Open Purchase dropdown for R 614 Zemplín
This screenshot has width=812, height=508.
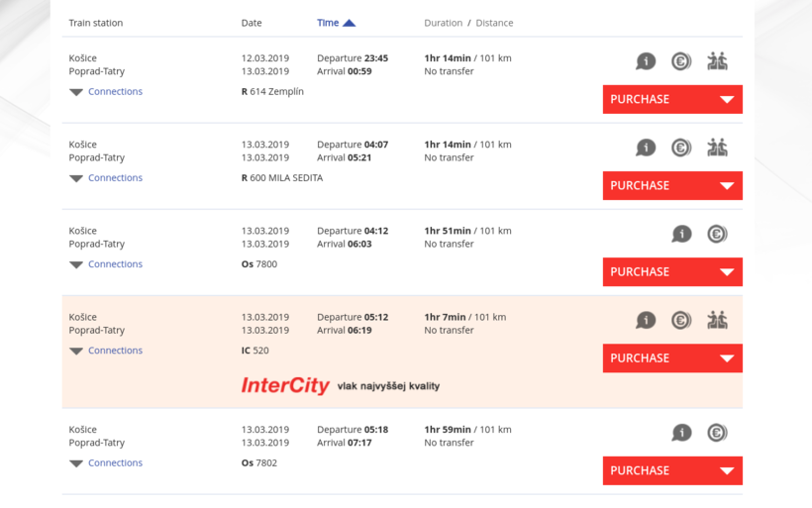(x=672, y=99)
